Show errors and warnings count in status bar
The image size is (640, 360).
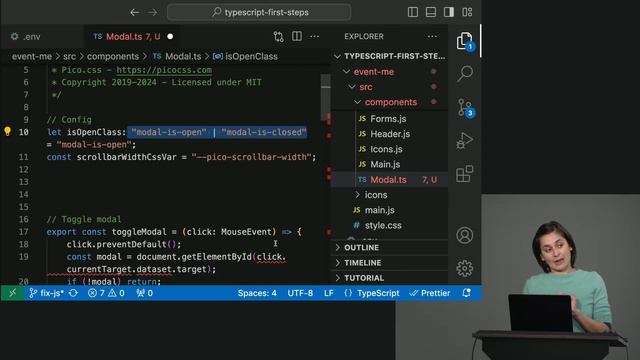tap(106, 293)
